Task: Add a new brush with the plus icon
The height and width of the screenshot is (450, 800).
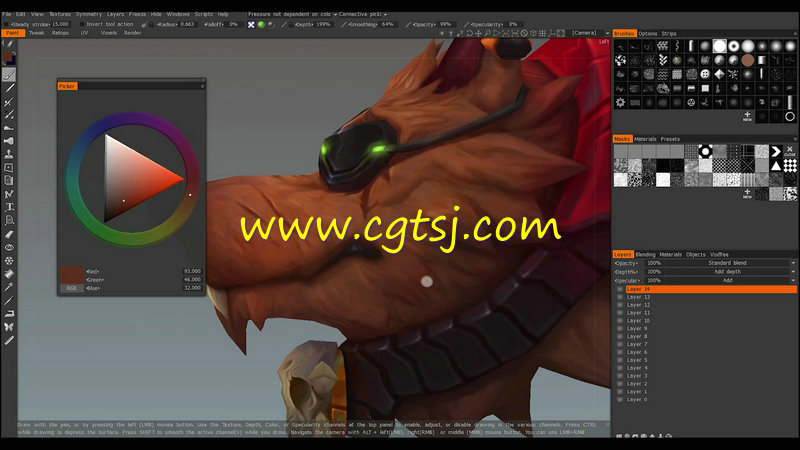Action: [x=747, y=116]
